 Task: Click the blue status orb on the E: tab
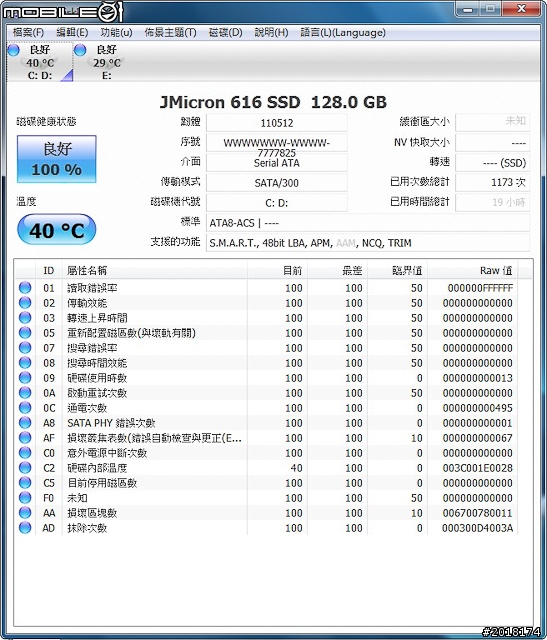pos(80,50)
